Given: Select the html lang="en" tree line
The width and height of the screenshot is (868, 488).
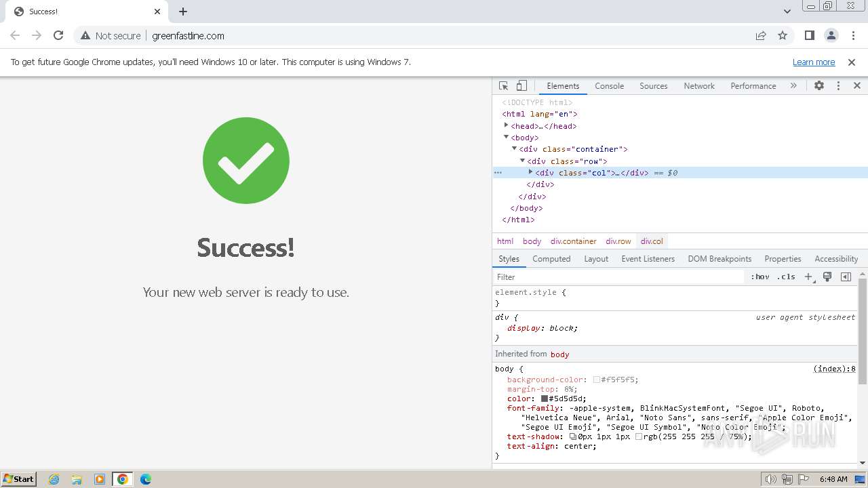Looking at the screenshot, I should click(x=540, y=114).
